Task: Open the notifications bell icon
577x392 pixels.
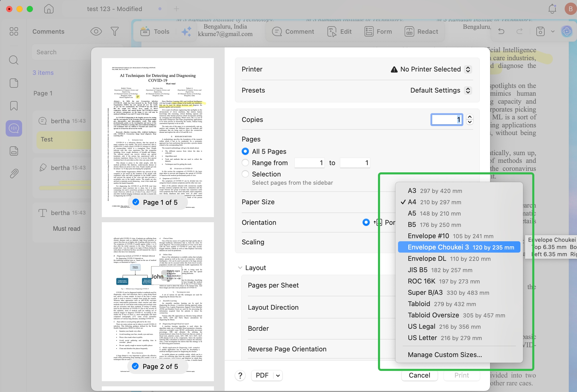Action: point(552,9)
